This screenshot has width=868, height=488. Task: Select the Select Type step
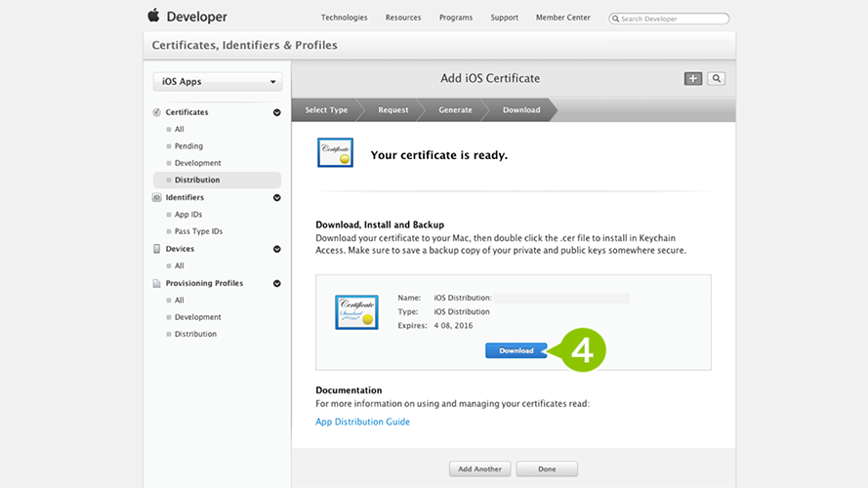[x=326, y=109]
